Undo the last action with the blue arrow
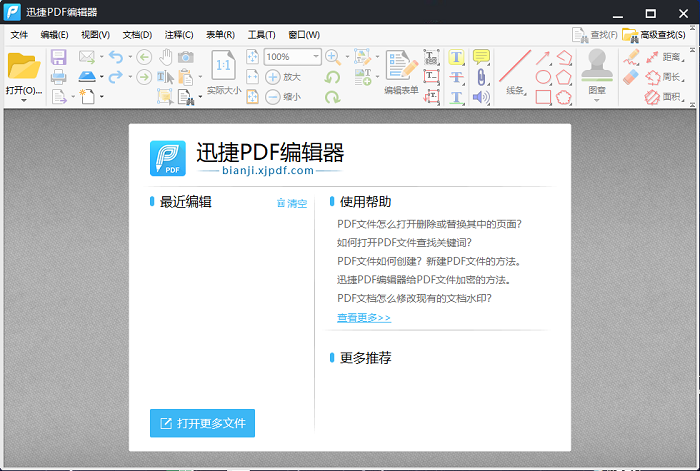Image resolution: width=700 pixels, height=471 pixels. [116, 57]
